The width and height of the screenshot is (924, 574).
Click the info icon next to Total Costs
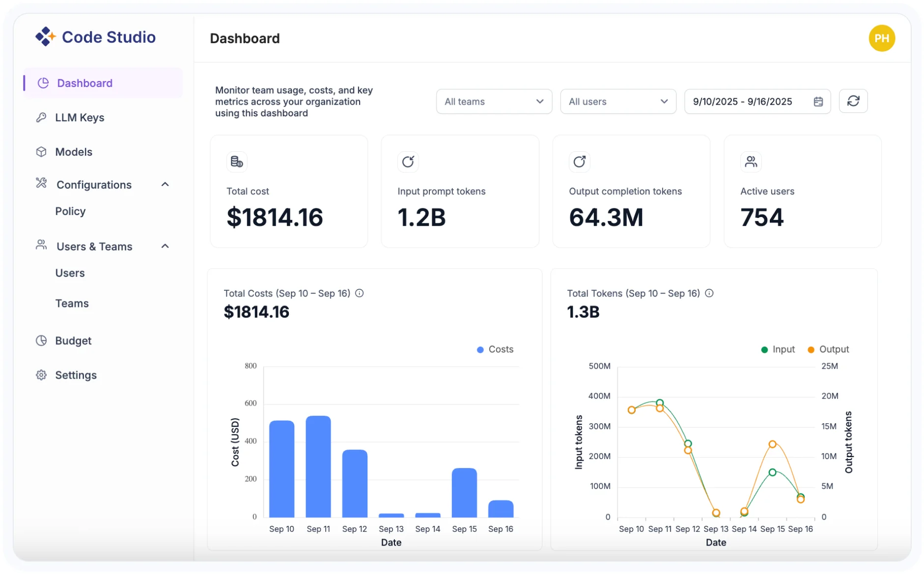pyautogui.click(x=360, y=293)
